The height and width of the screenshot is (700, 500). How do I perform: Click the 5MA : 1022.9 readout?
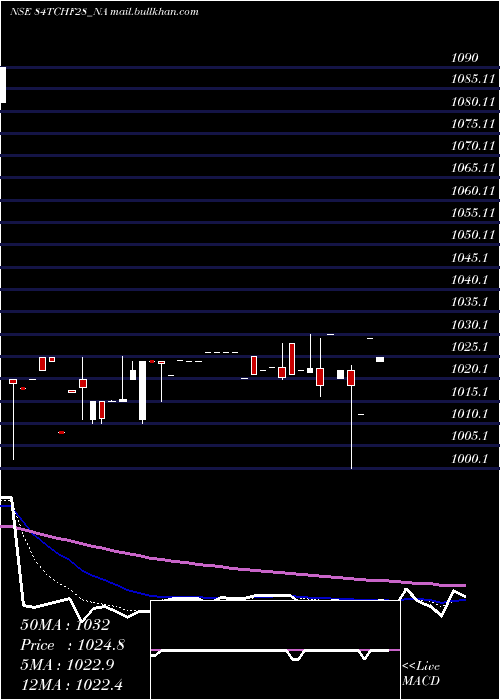(67, 665)
